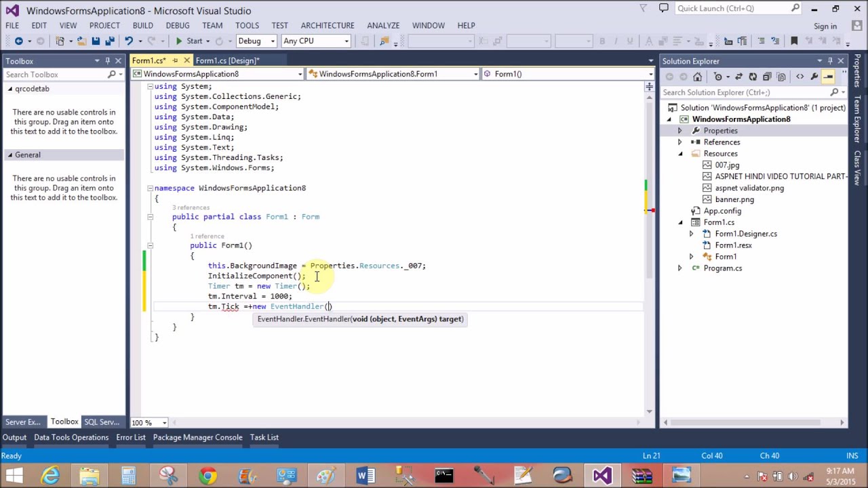Click the Open File toolbar icon
The image size is (868, 488).
(x=81, y=41)
